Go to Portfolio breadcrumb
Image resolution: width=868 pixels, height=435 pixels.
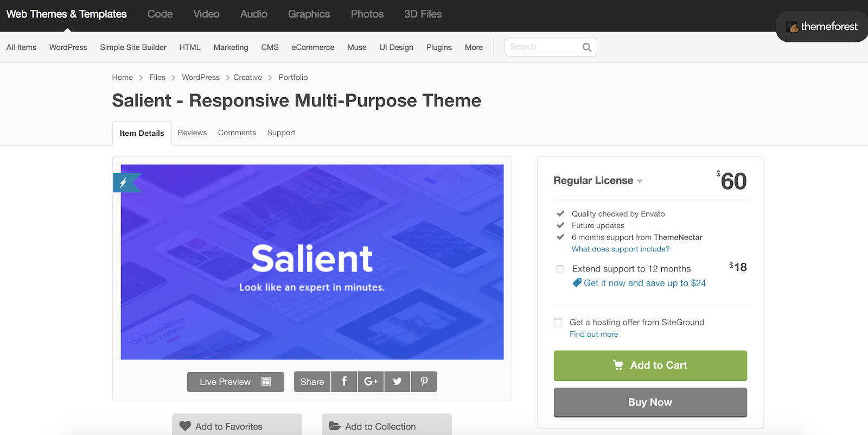click(x=293, y=77)
